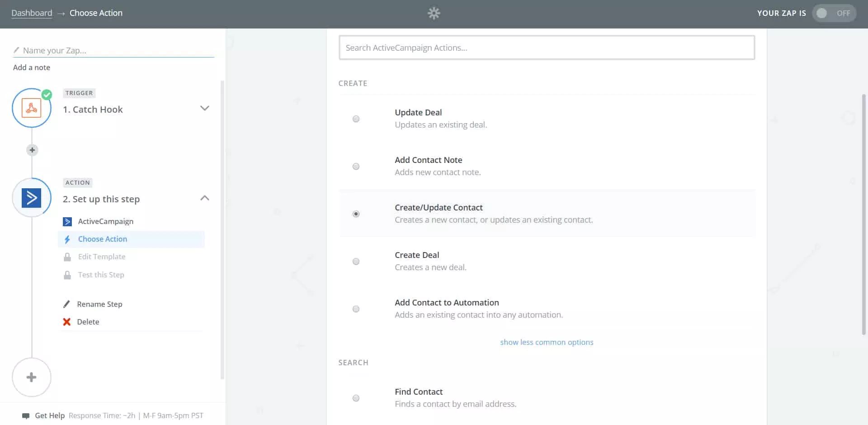This screenshot has width=868, height=425.
Task: Click the lightning bolt Choose Action icon
Action: (67, 239)
